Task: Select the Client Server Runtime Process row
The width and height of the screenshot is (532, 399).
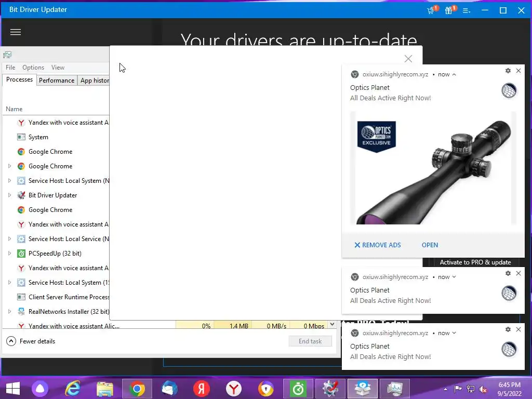Action: click(56, 297)
